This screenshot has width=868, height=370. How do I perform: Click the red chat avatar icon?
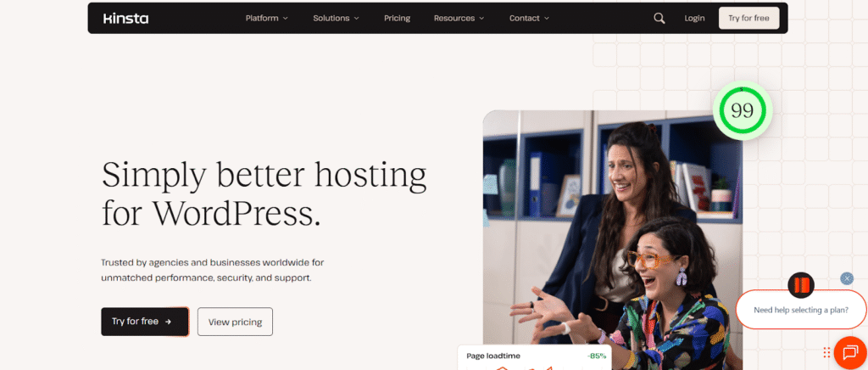800,286
